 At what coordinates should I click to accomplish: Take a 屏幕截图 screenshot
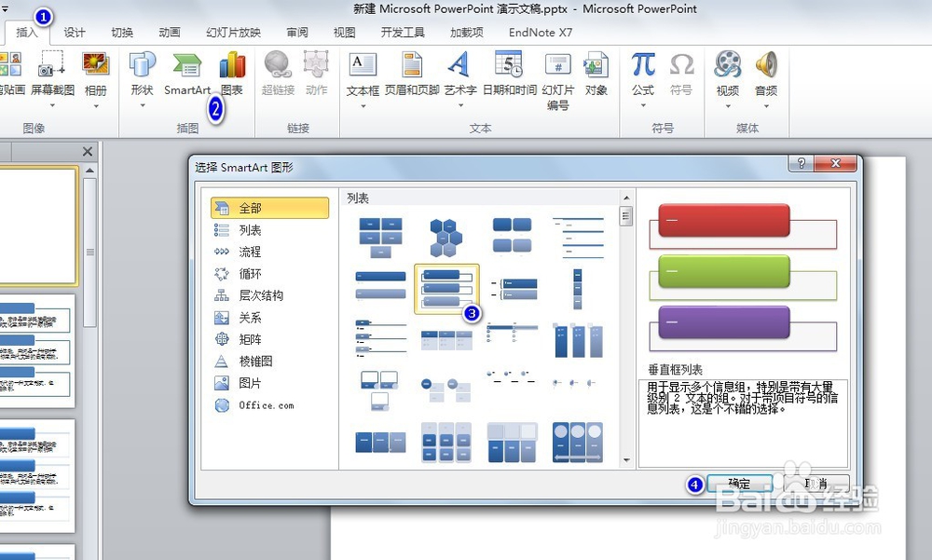pos(52,74)
